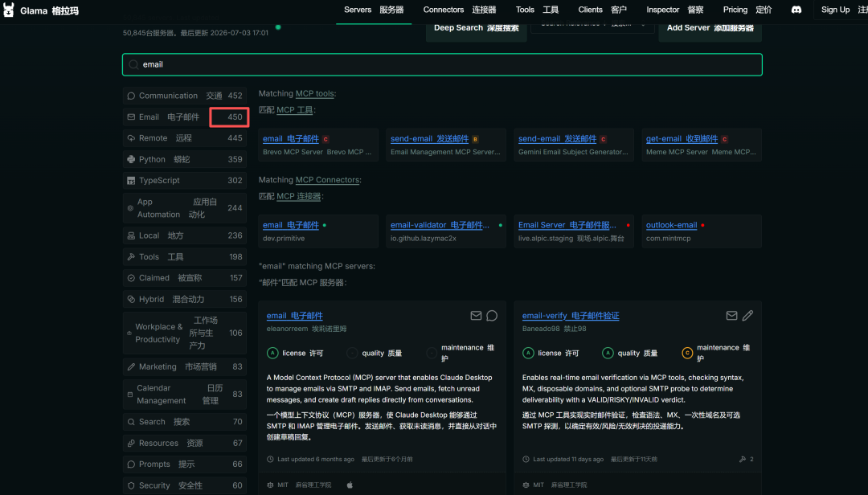Screen dimensions: 868x495
Task: Select the TypeScript category filter
Action: pyautogui.click(x=185, y=181)
